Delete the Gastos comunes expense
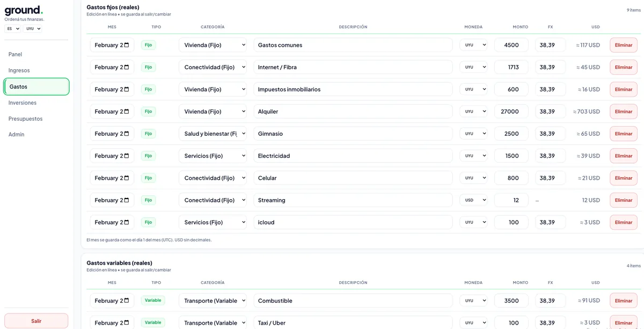Screen dimensions: 644x329 pos(624,45)
